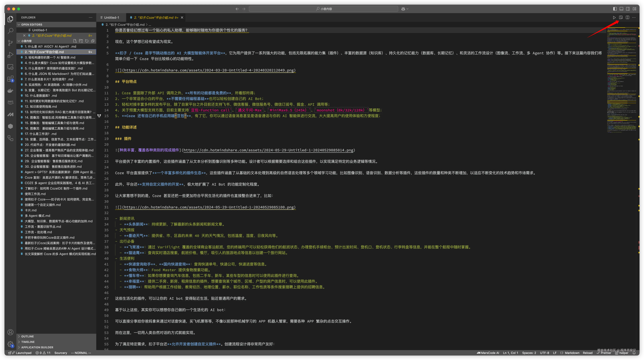Switch to the Untitled-1 tab
The image size is (644, 360).
point(111,17)
